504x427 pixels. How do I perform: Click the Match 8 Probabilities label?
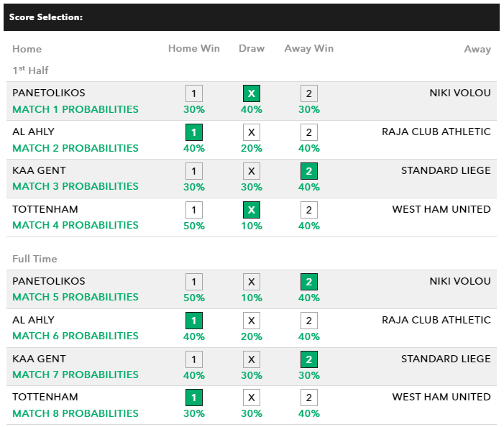click(75, 413)
